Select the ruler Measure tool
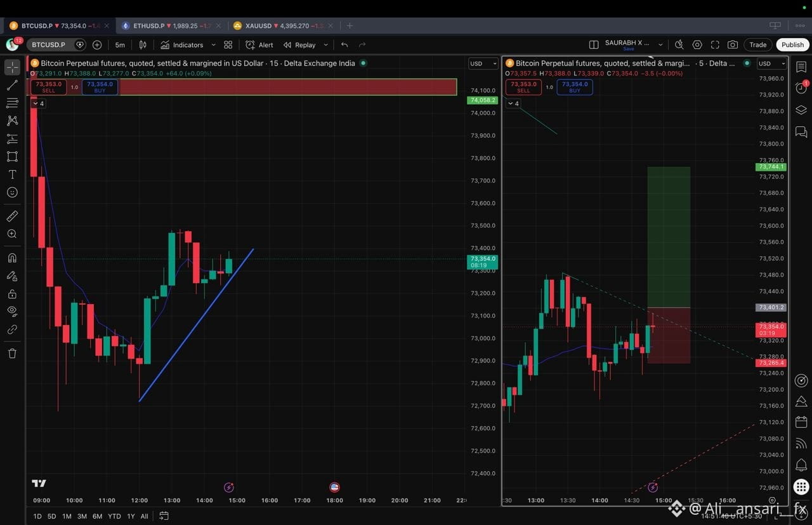The height and width of the screenshot is (525, 812). [x=12, y=216]
